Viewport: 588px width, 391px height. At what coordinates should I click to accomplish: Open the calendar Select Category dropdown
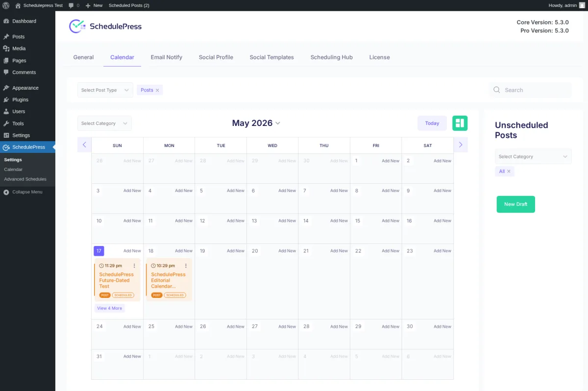104,123
